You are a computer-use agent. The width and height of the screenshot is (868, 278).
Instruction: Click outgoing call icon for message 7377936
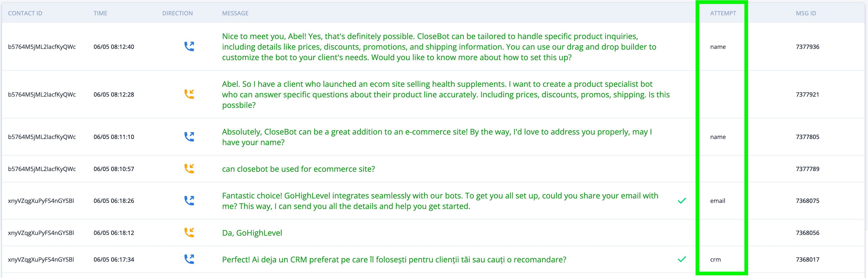[189, 46]
